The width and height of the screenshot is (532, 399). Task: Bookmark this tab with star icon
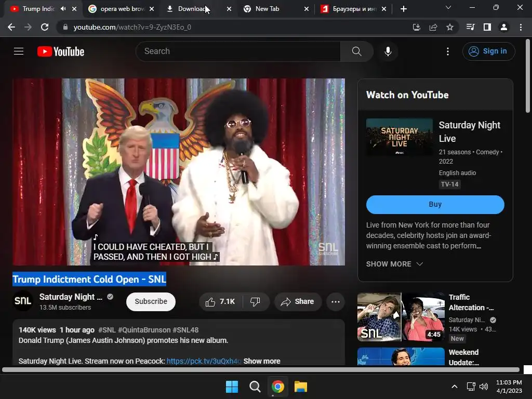click(x=450, y=27)
